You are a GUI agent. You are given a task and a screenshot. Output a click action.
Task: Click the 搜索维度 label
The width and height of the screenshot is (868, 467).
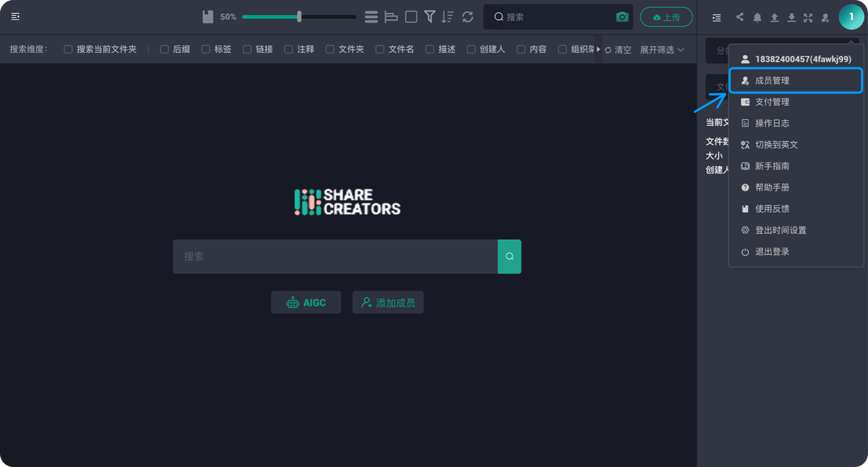(28, 49)
